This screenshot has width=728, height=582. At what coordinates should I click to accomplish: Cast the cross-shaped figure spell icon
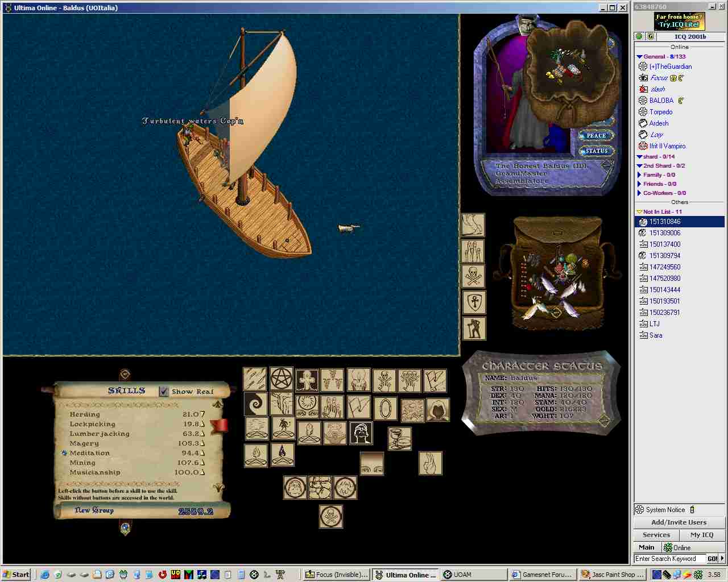coord(307,380)
